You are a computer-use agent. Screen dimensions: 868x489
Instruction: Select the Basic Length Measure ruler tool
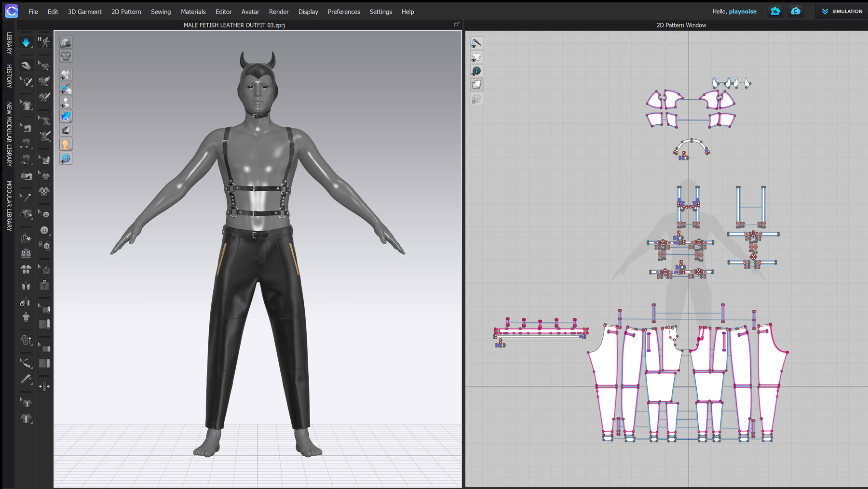[x=26, y=380]
